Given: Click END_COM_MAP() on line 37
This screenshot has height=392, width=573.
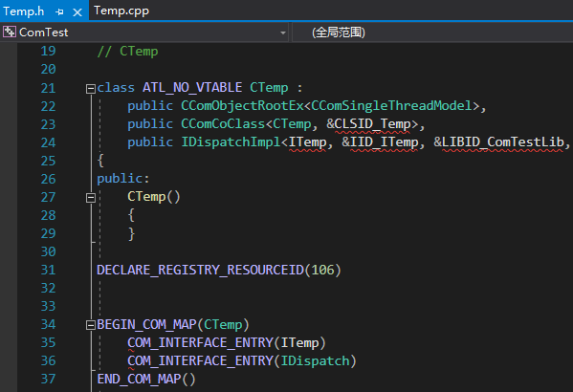Looking at the screenshot, I should pos(146,379).
